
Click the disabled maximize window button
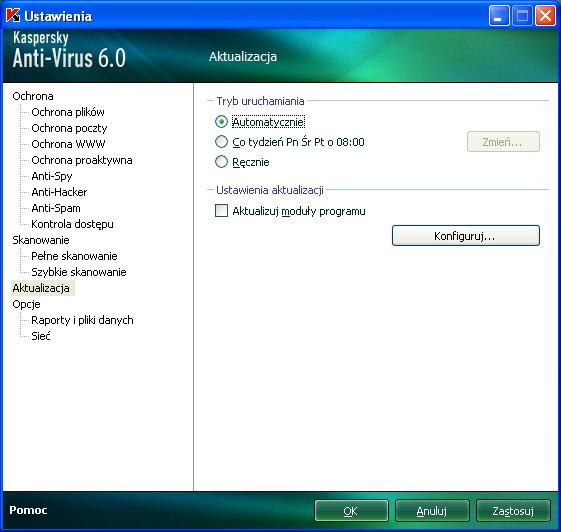coord(522,16)
